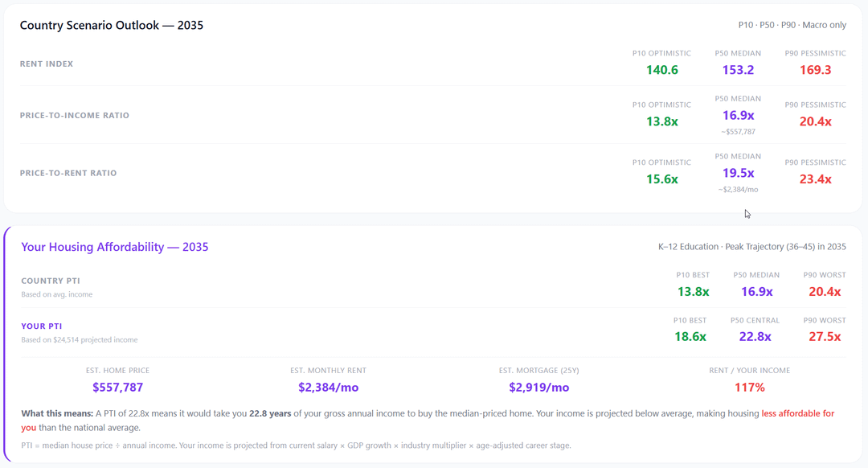This screenshot has width=868, height=468.
Task: Click the Price-to-Rent pessimistic value 23.4x
Action: point(815,179)
